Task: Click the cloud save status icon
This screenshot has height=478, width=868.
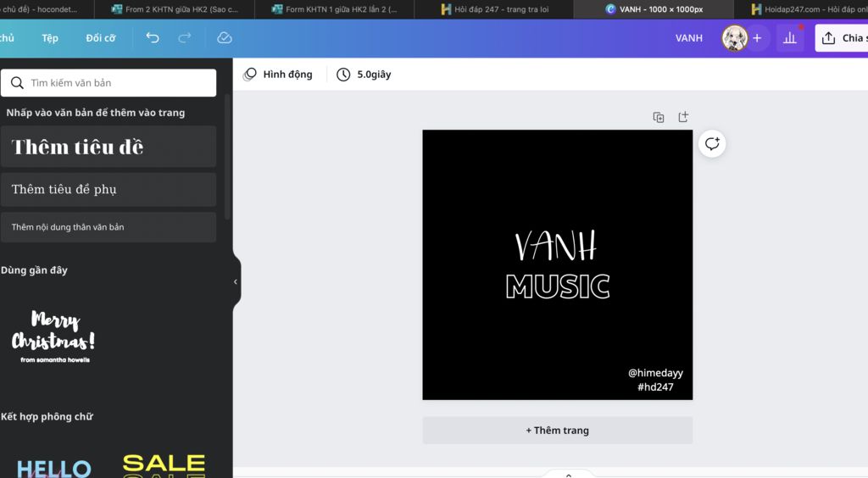Action: pos(224,37)
